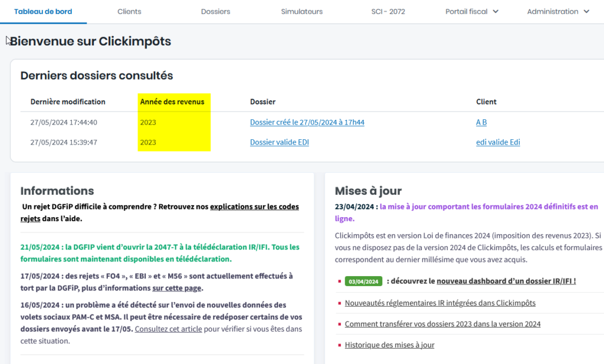Click Comment transférer vos dossiers 2023 link
This screenshot has height=364, width=604.
(x=442, y=324)
